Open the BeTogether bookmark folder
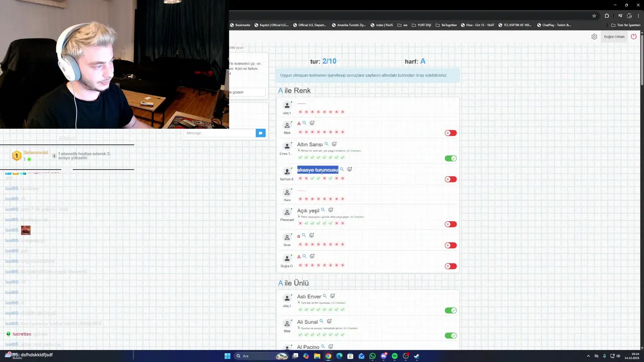The image size is (644, 362). tap(446, 25)
